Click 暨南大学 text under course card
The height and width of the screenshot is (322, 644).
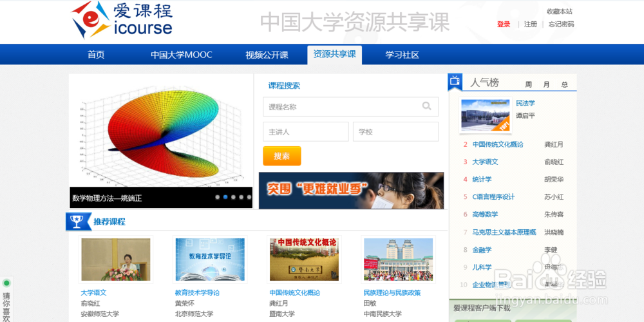point(282,314)
